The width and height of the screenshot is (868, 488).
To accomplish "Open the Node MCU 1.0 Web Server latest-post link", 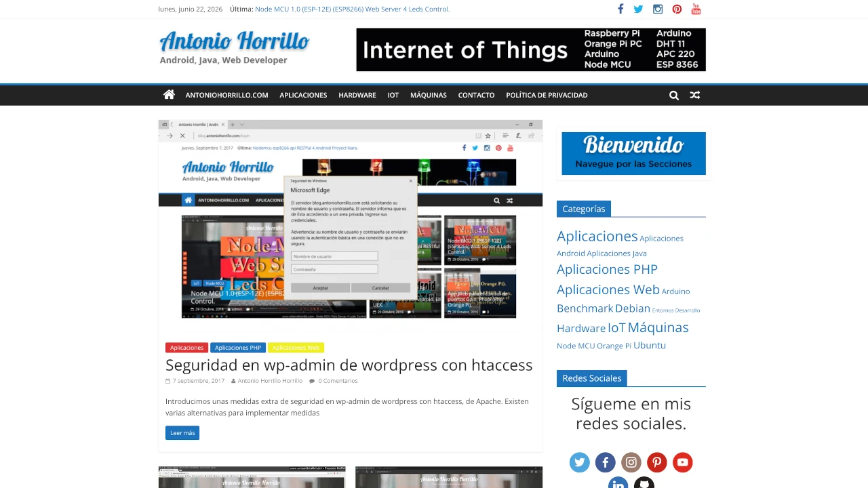I will (353, 9).
